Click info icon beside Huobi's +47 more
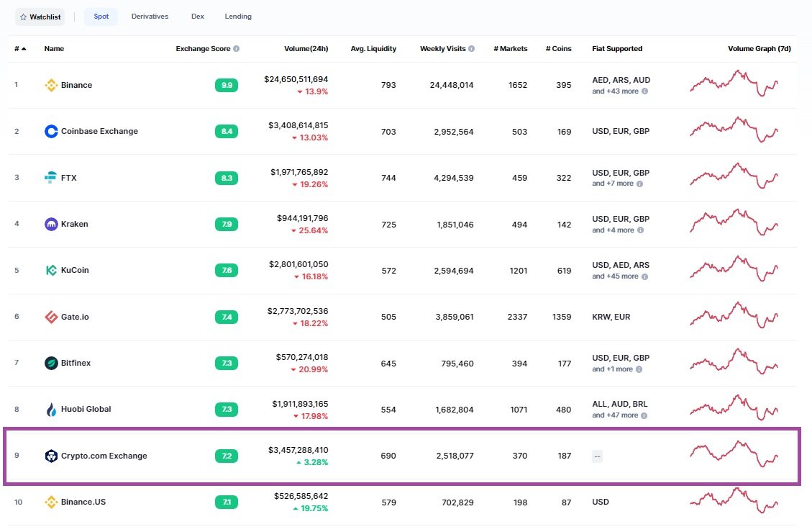The image size is (812, 532). 644,415
